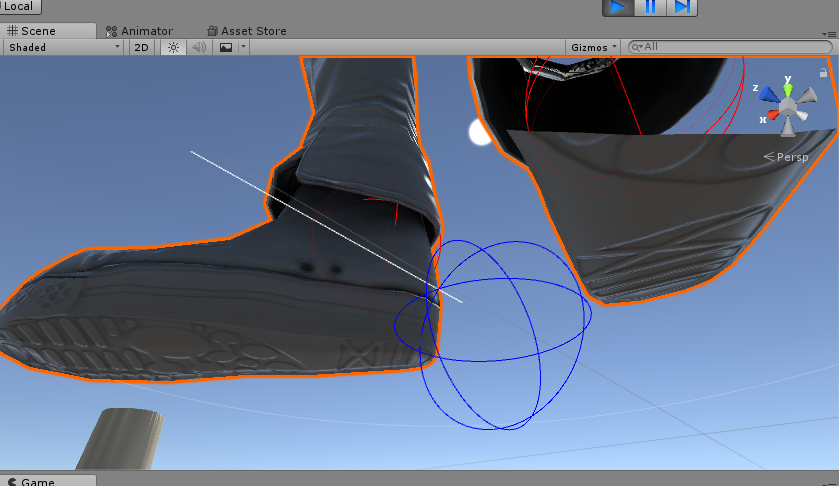The width and height of the screenshot is (839, 486).
Task: Click the Step frame button
Action: (682, 7)
